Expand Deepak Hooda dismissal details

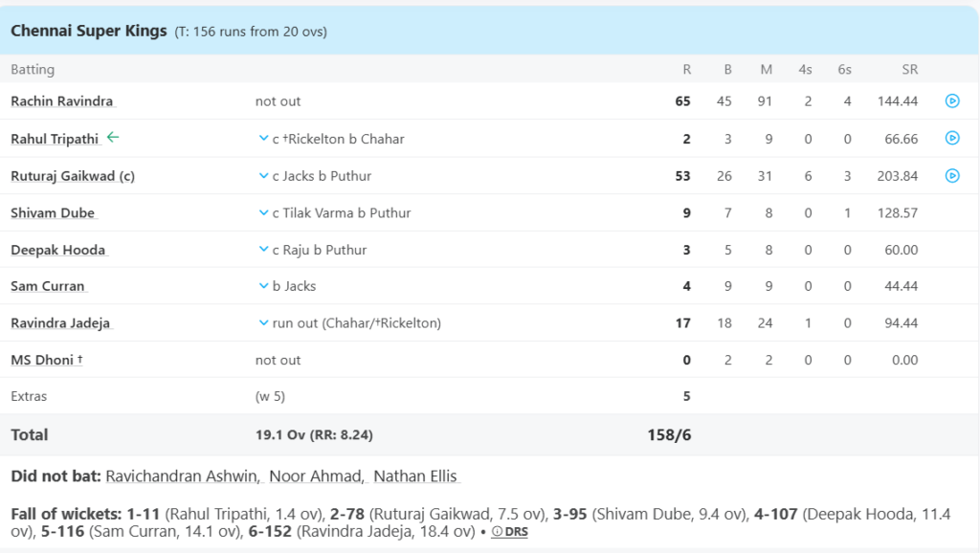pyautogui.click(x=264, y=250)
